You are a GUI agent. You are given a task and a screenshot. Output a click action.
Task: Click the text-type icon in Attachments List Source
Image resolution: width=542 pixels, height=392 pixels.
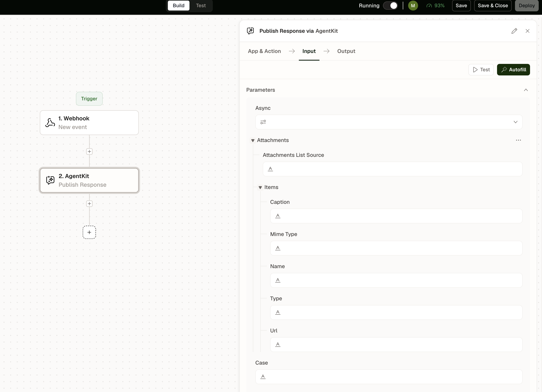click(x=270, y=169)
